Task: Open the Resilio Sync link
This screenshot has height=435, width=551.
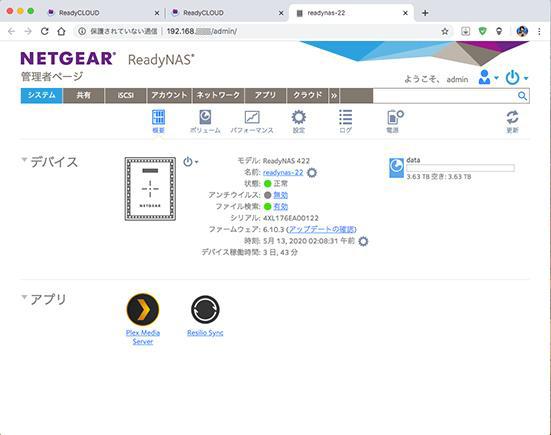Action: tap(205, 333)
